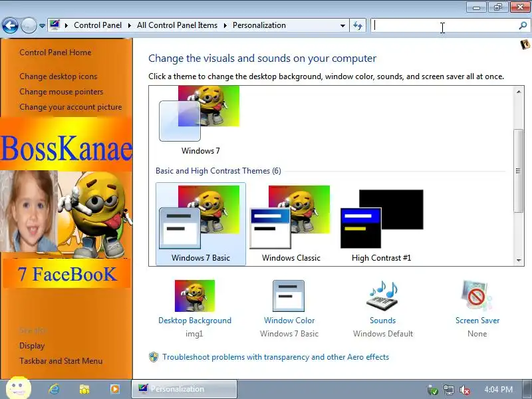
Task: Click the Forward navigation arrow button
Action: (x=29, y=25)
